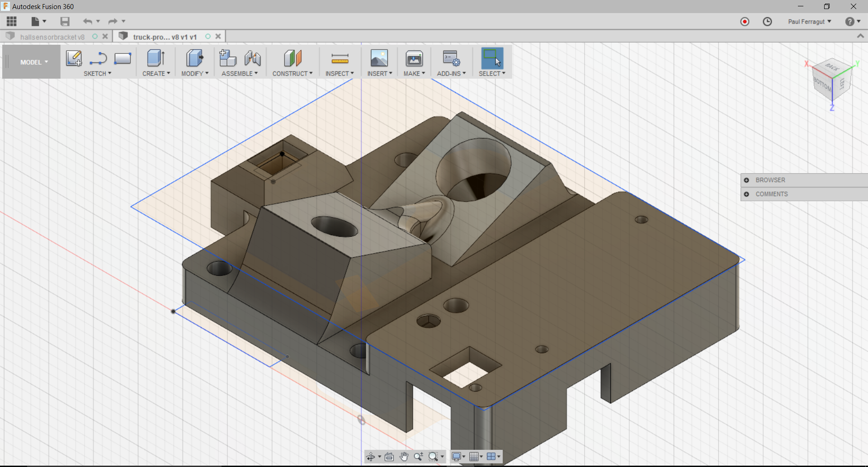Screen dimensions: 868x467
Task: Expand the COMMENTS panel
Action: [x=746, y=194]
